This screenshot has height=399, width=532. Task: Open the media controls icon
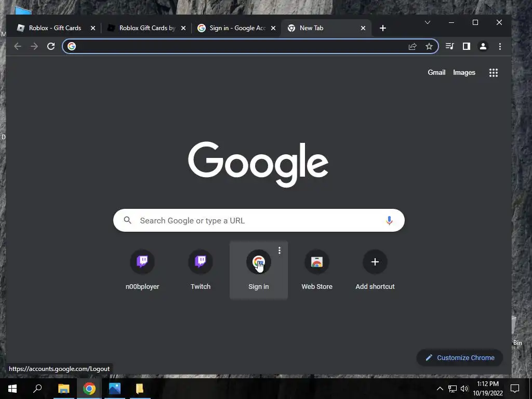click(x=450, y=46)
